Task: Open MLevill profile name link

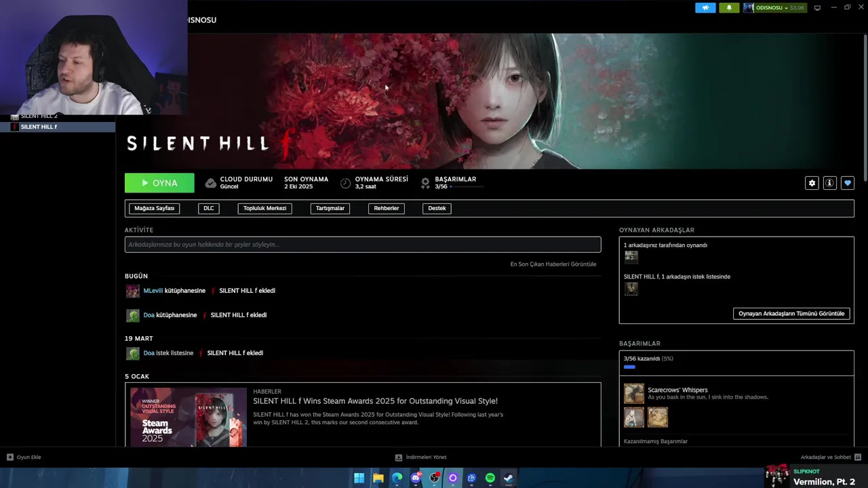Action: pyautogui.click(x=153, y=291)
